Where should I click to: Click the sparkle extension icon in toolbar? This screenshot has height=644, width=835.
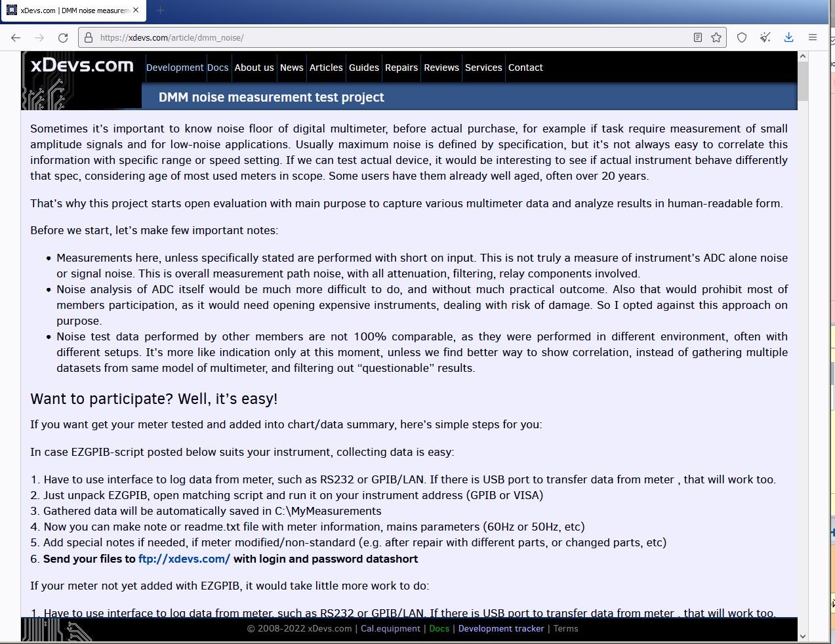click(x=765, y=38)
